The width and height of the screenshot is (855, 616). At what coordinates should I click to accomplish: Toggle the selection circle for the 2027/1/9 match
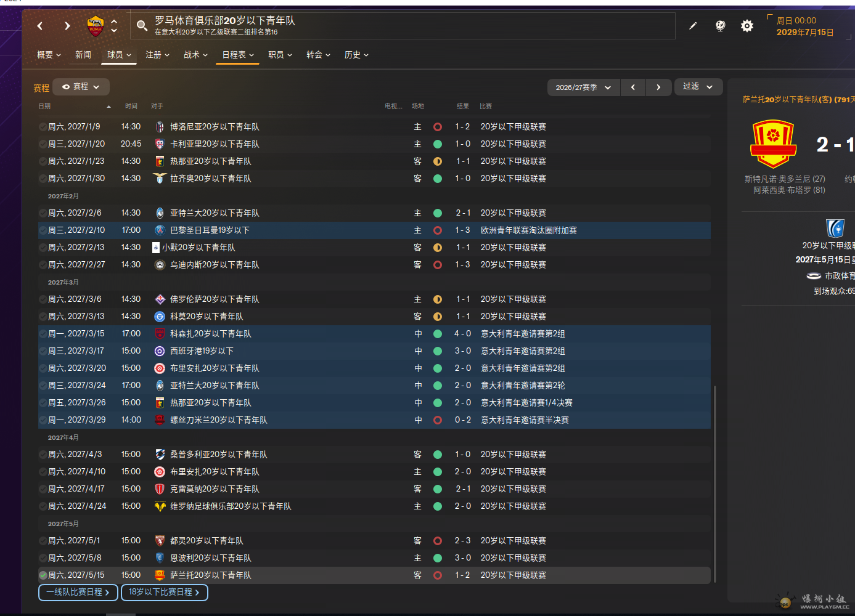tap(43, 127)
